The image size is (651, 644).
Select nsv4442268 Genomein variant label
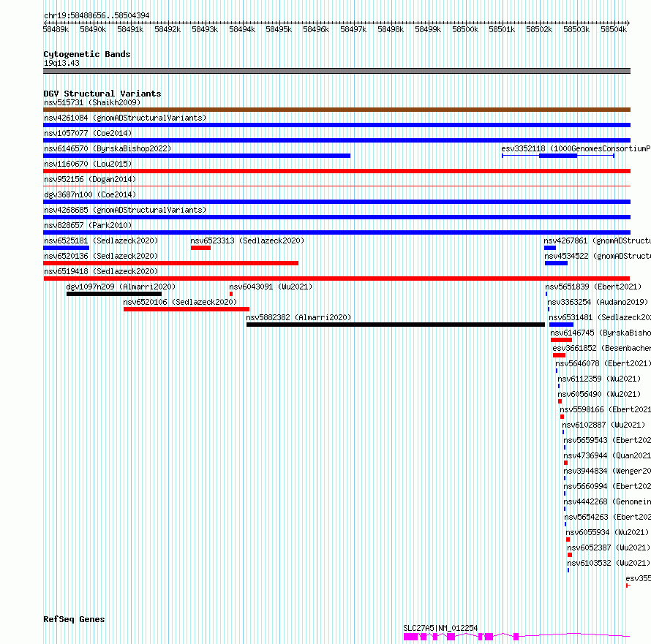coord(607,501)
